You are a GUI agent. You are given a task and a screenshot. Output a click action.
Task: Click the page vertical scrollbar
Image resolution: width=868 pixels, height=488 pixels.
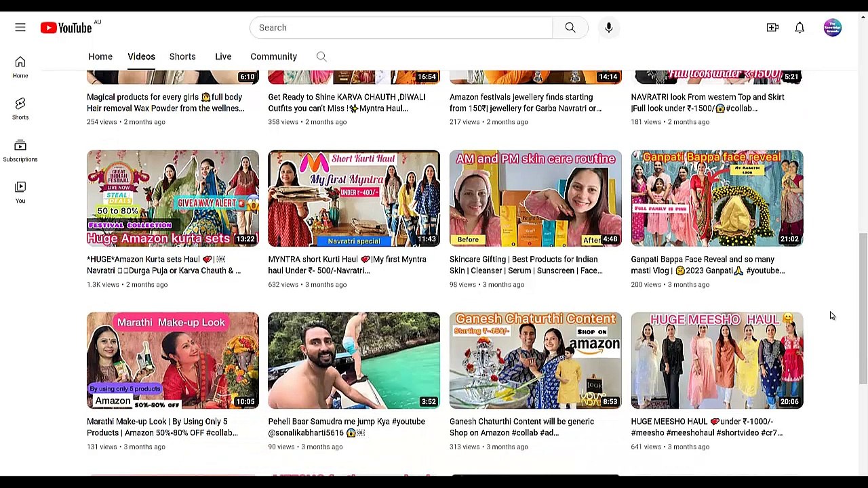tap(863, 308)
